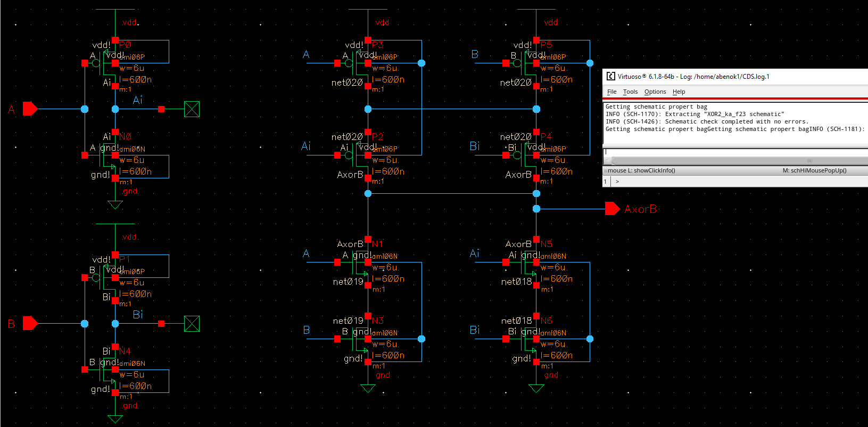
Task: Select the Ai crossed-box pin symbol
Action: (x=192, y=109)
